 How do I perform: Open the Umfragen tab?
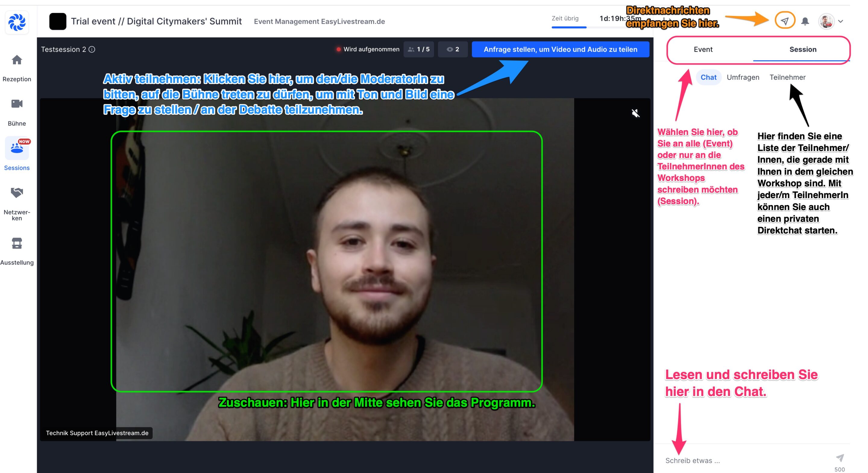tap(743, 77)
